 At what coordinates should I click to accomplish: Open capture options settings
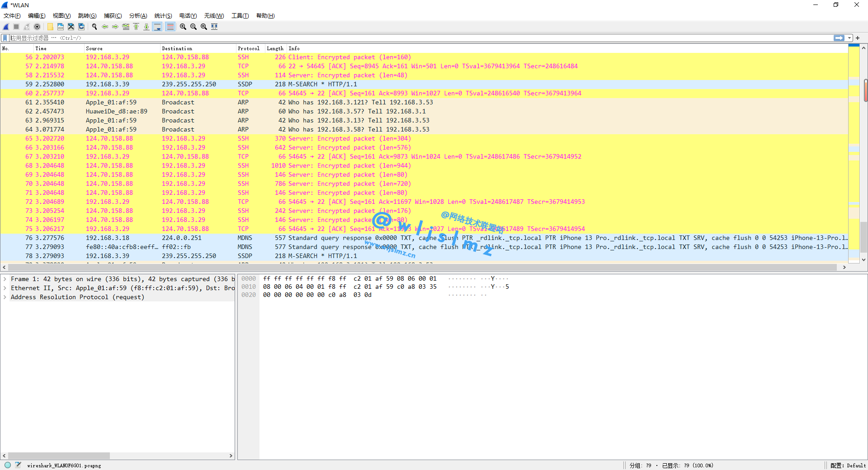pos(37,26)
